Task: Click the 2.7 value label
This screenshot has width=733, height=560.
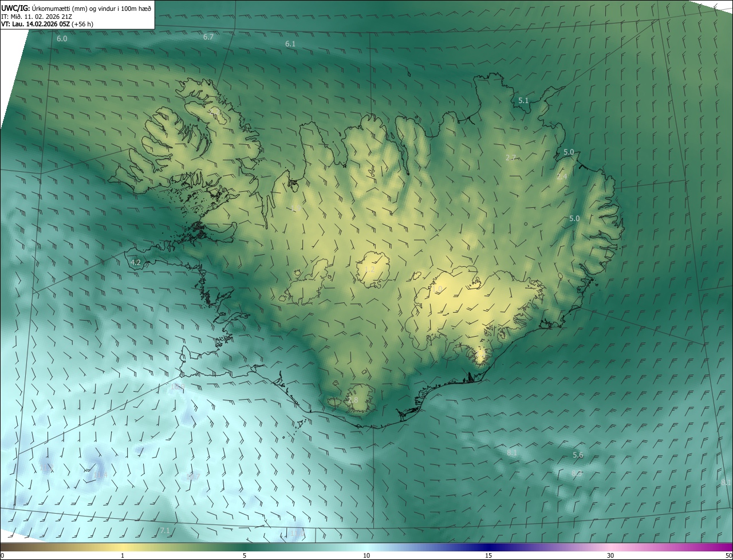Action: (511, 157)
